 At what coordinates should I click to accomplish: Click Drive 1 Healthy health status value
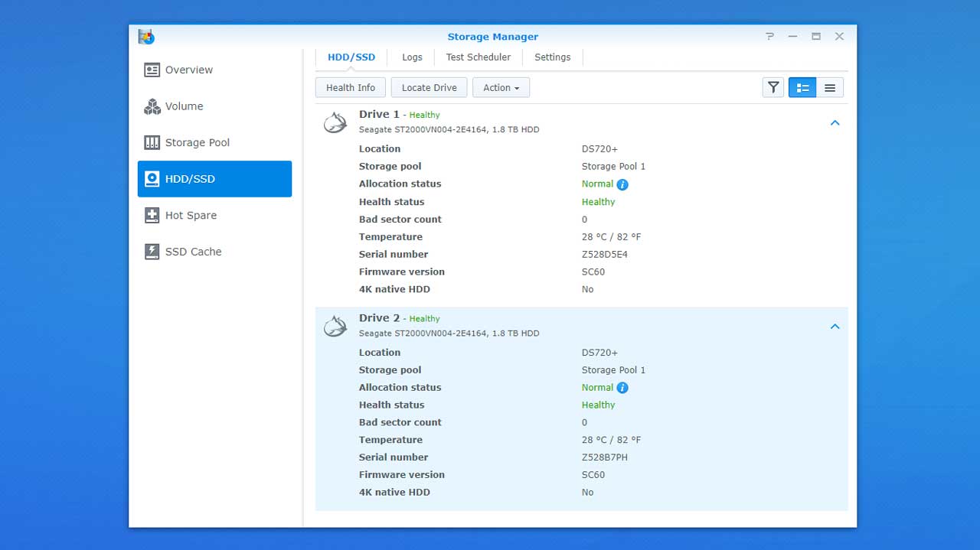pos(598,202)
